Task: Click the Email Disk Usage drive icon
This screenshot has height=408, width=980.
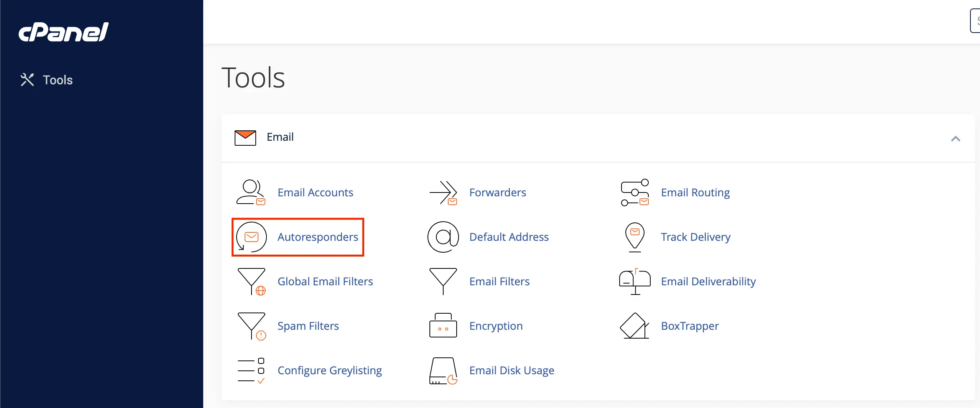Action: [x=443, y=370]
